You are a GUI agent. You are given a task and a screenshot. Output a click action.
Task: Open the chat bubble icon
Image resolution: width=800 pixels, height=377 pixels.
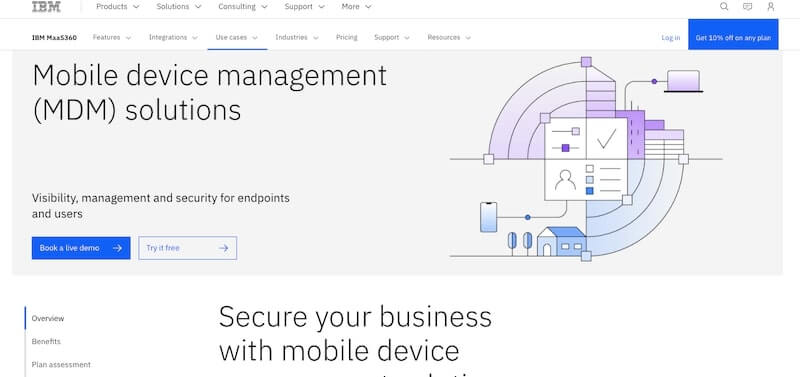747,7
